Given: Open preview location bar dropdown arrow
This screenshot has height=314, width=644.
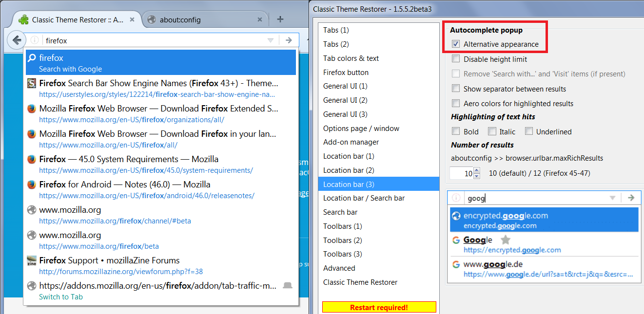Looking at the screenshot, I should pos(612,198).
